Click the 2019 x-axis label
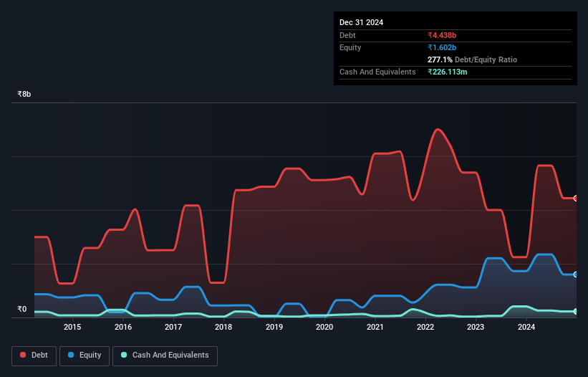The image size is (588, 377). point(274,327)
